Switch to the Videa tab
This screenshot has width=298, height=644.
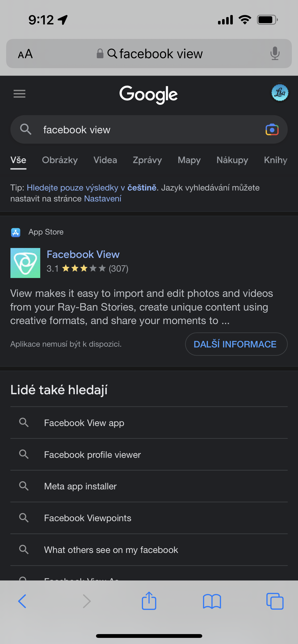coord(105,160)
